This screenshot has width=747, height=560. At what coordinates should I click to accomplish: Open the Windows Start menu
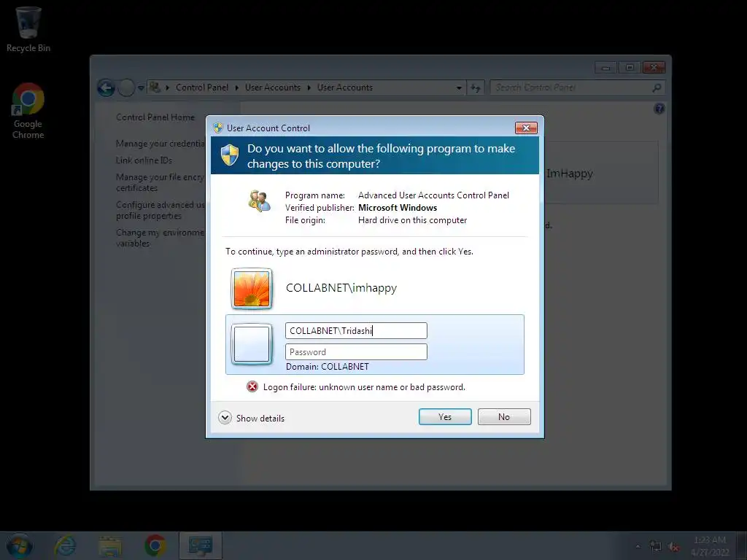click(x=19, y=545)
